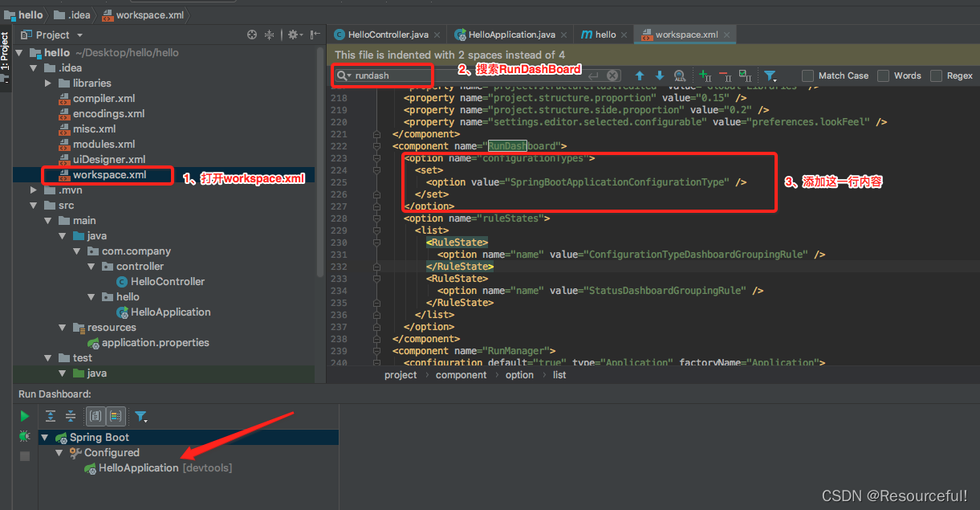The height and width of the screenshot is (510, 980).
Task: Collapse the controller package
Action: [91, 267]
